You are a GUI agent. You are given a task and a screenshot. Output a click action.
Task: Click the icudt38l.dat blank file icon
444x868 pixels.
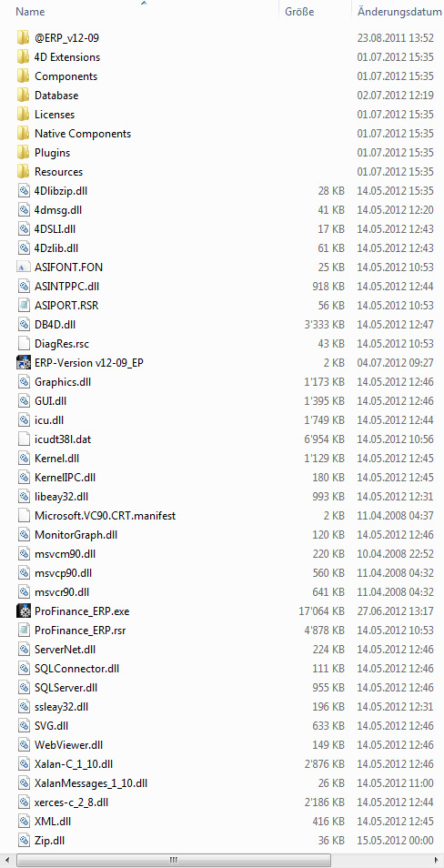pyautogui.click(x=24, y=439)
